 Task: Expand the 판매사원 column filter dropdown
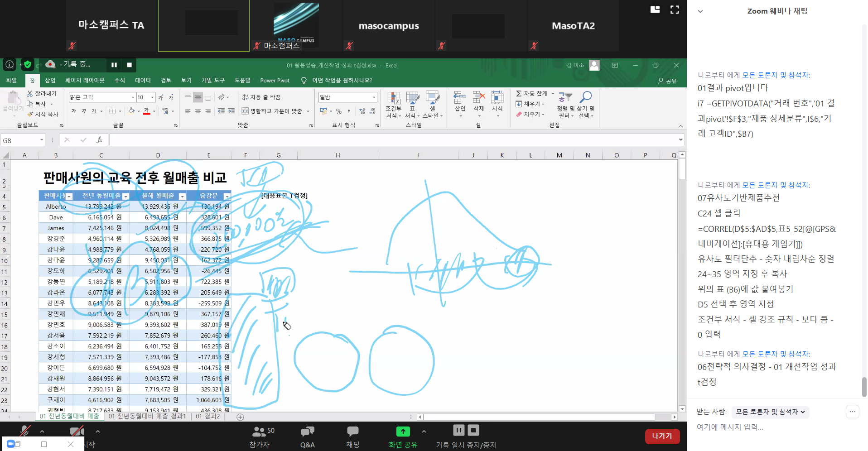(69, 197)
